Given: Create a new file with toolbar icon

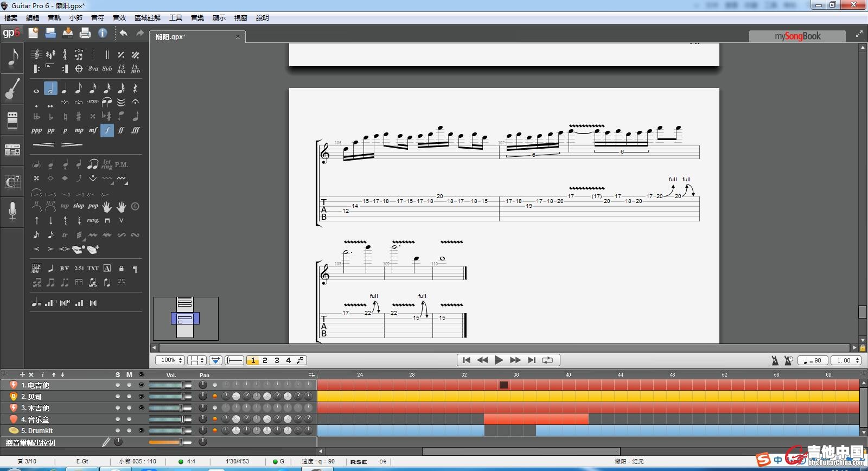Looking at the screenshot, I should pyautogui.click(x=33, y=33).
